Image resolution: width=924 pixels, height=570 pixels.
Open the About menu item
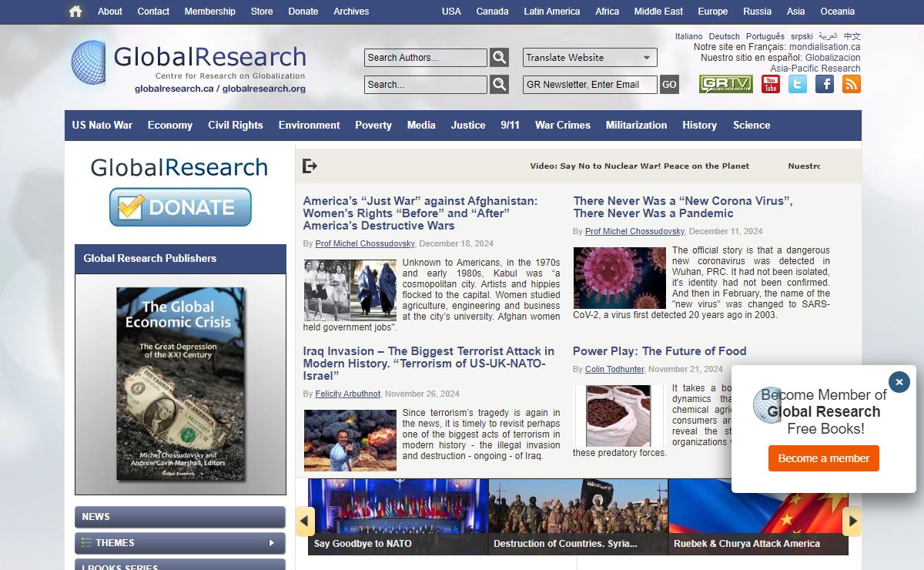[x=110, y=12]
